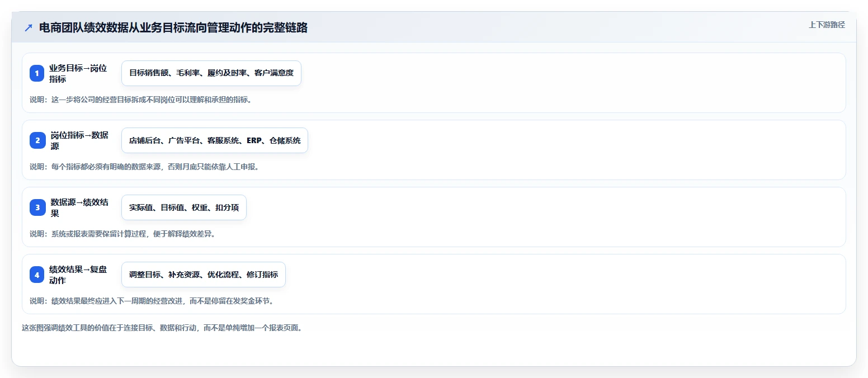Click the footer sentence 这张图强调绩效工具的价值
This screenshot has height=378, width=868.
point(162,328)
